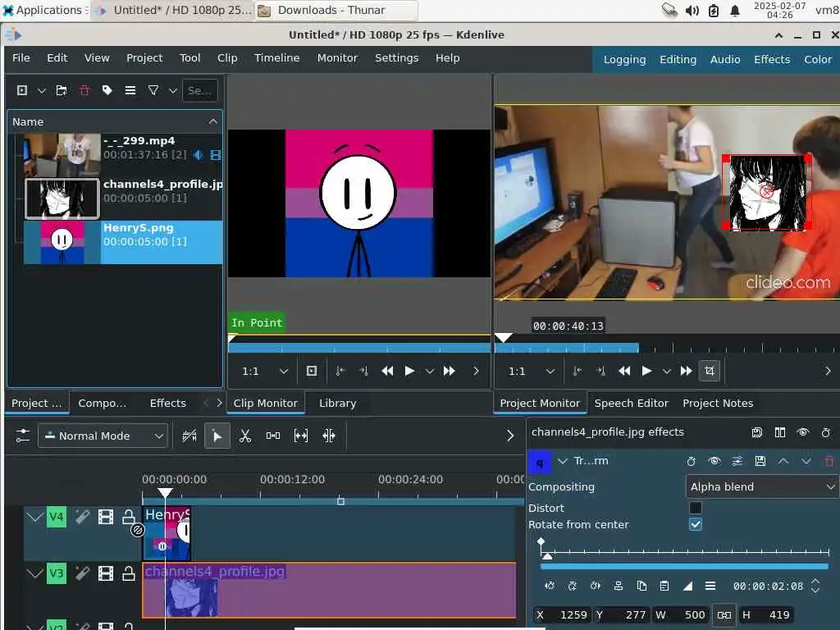
Task: Open the Normal Mode edit mode dropdown
Action: (103, 436)
